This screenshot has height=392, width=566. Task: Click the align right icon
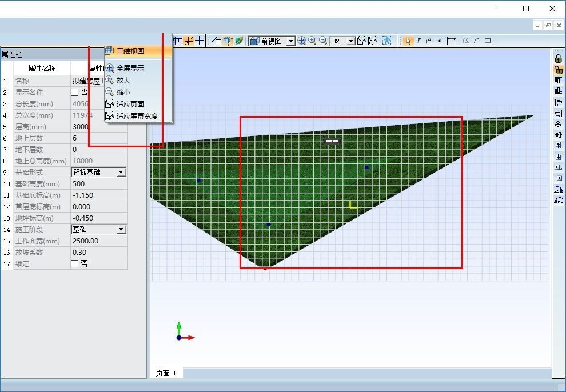coord(559,113)
